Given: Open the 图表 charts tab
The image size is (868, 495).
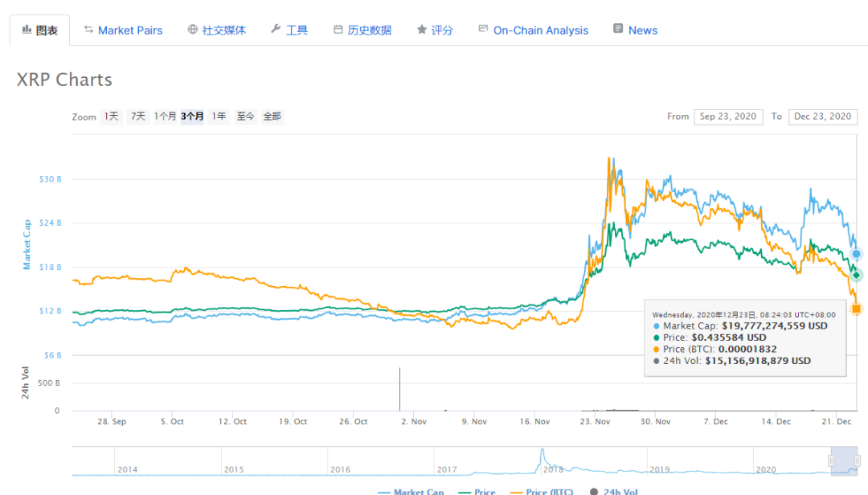Looking at the screenshot, I should point(39,30).
